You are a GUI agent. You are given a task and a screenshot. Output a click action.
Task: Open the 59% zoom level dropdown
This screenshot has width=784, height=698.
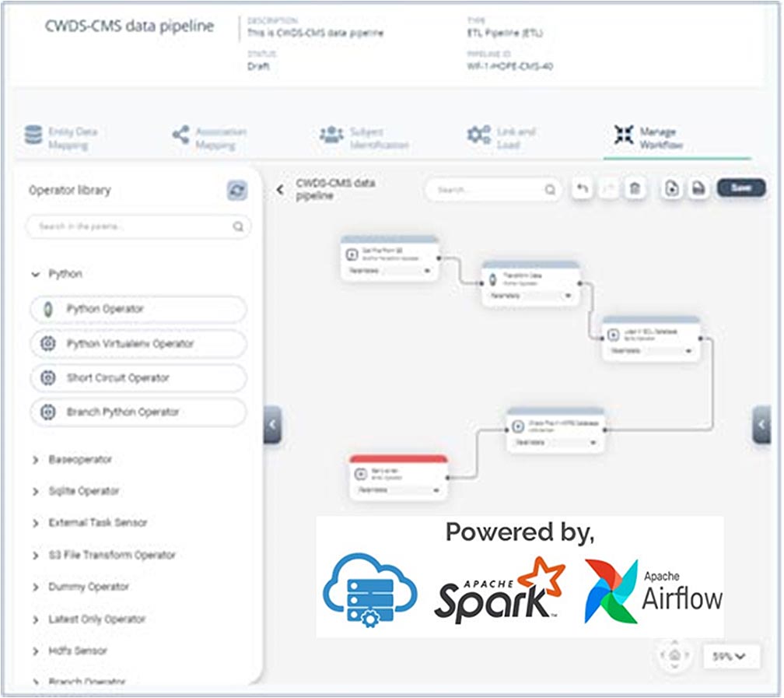(x=731, y=656)
